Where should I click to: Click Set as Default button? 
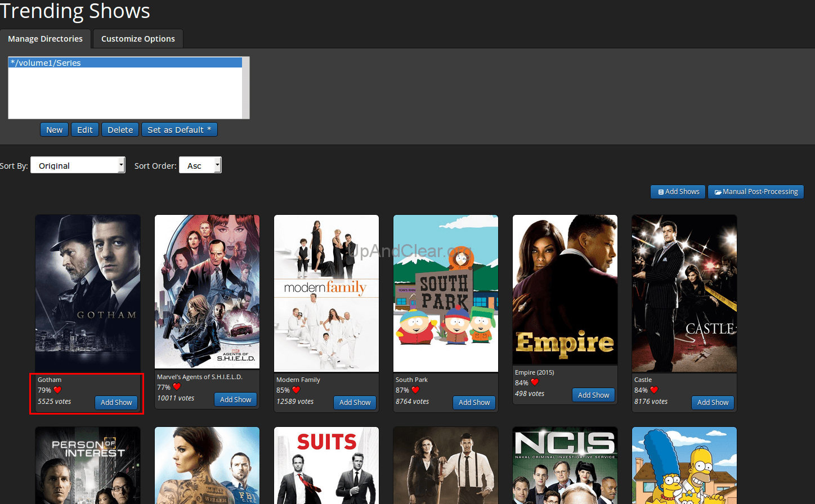(179, 130)
